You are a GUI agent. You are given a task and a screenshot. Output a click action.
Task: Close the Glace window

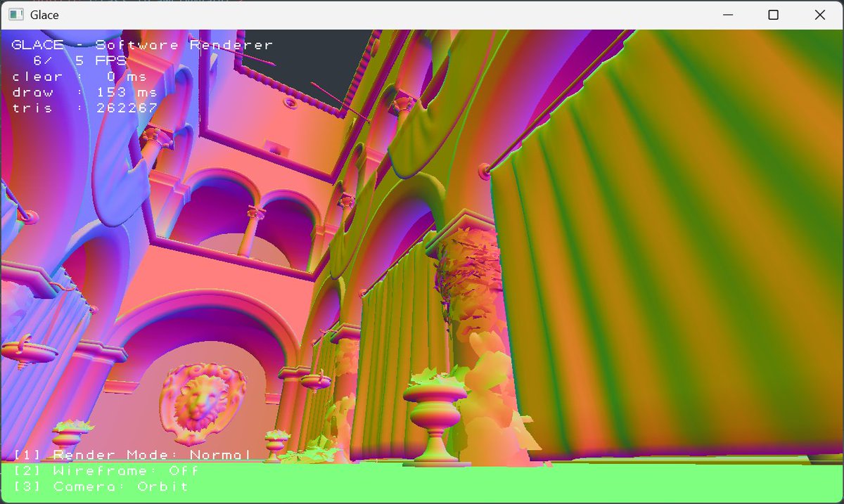(x=819, y=15)
